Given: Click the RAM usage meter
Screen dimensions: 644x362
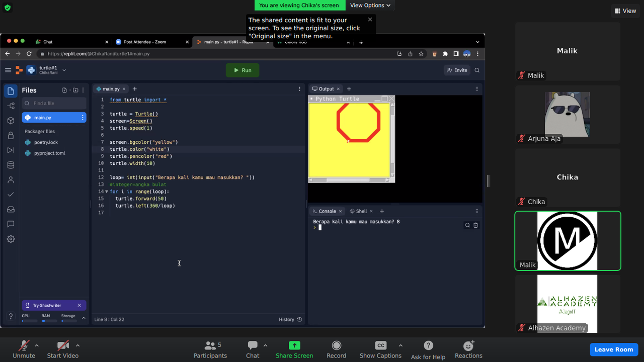Looking at the screenshot, I should pyautogui.click(x=47, y=319).
